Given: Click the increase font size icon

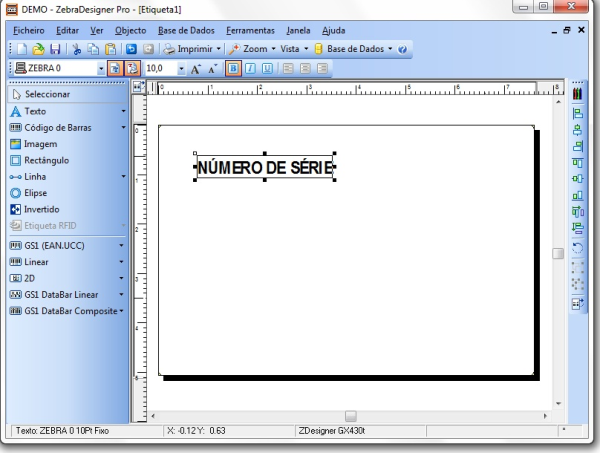Looking at the screenshot, I should coord(198,69).
